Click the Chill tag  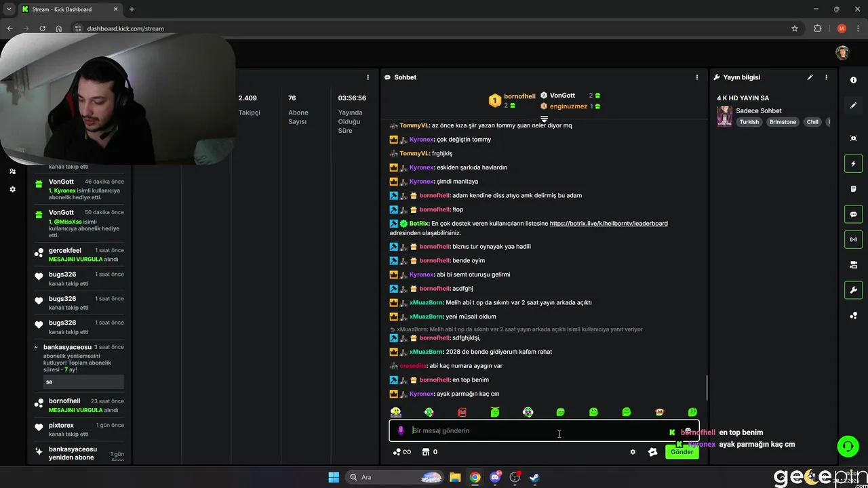[812, 122]
